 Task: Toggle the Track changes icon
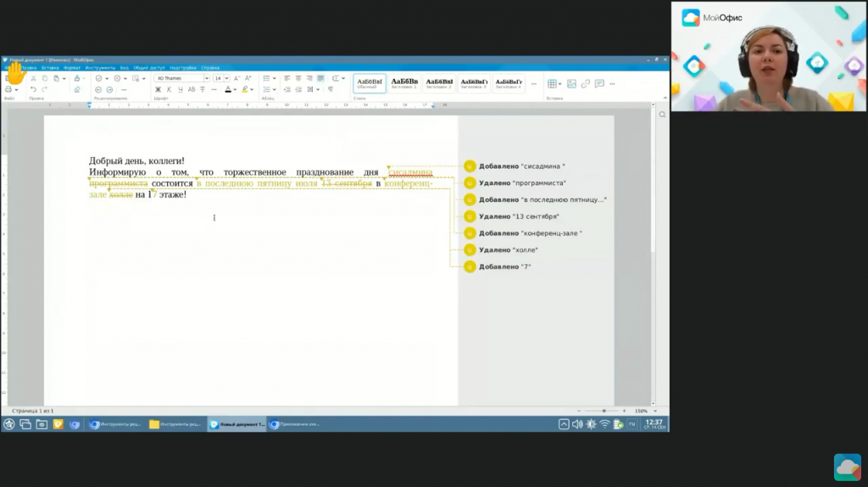(136, 79)
